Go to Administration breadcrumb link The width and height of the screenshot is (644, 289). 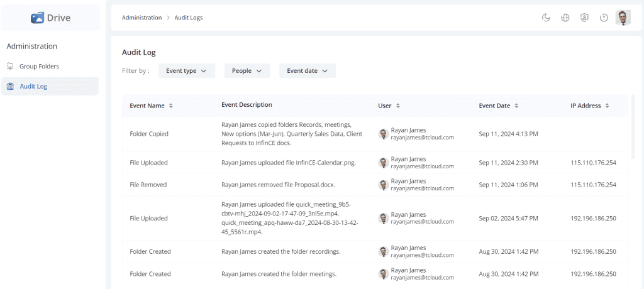[x=142, y=18]
